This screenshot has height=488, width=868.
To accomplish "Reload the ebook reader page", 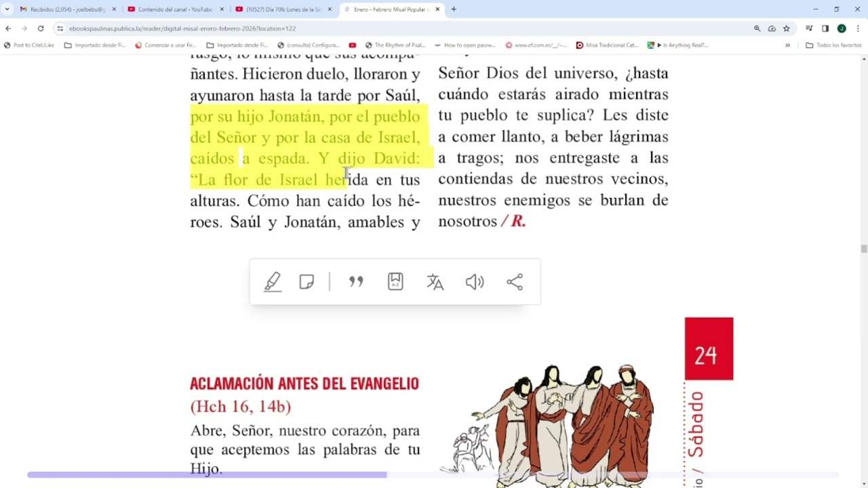I will pyautogui.click(x=41, y=28).
